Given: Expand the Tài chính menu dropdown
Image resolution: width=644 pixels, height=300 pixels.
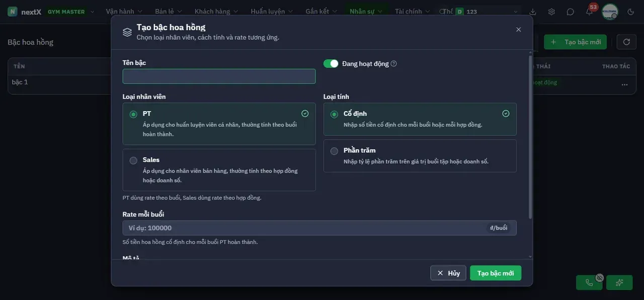Looking at the screenshot, I should (x=413, y=12).
